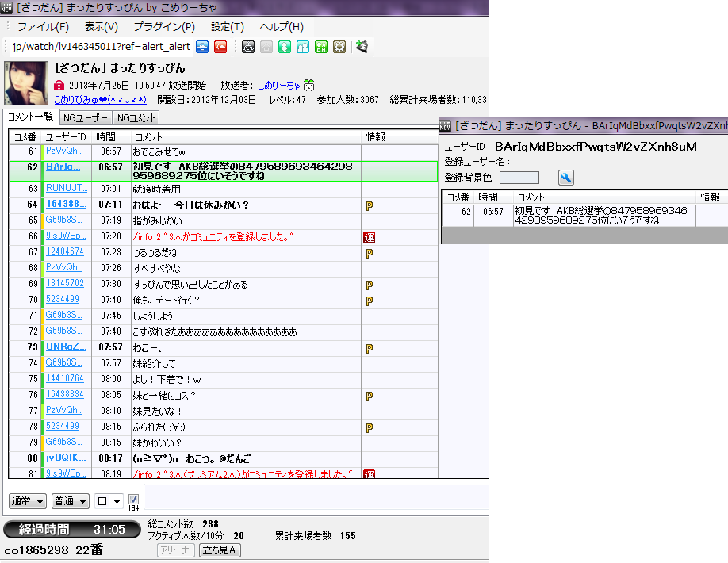
Task: Click the P premium icon on comment 76
Action: (369, 396)
